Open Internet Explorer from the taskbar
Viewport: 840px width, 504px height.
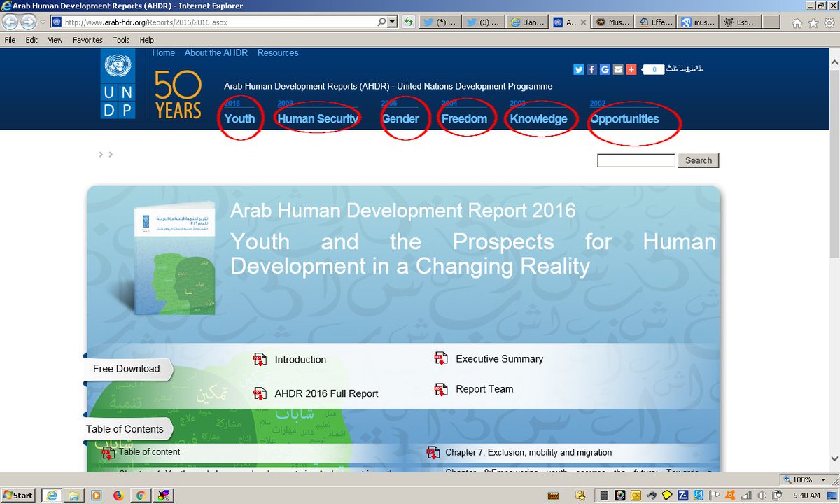[x=52, y=496]
